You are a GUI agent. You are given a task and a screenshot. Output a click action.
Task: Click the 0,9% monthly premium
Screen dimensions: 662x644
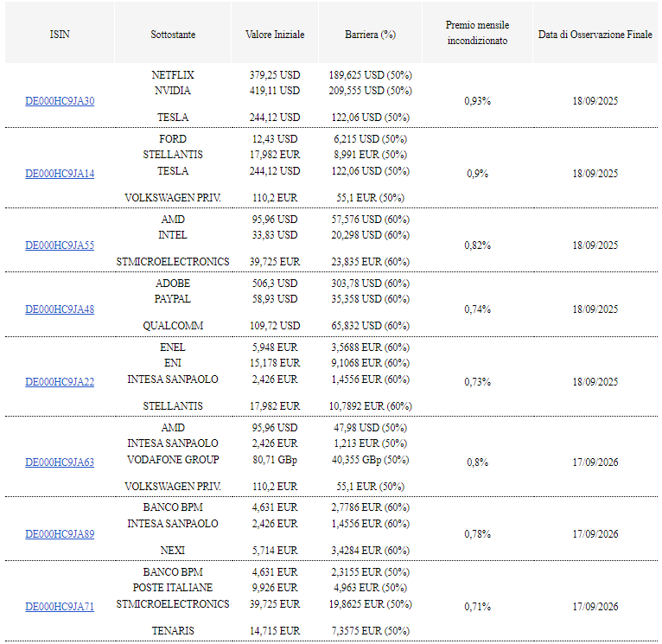[x=478, y=174]
